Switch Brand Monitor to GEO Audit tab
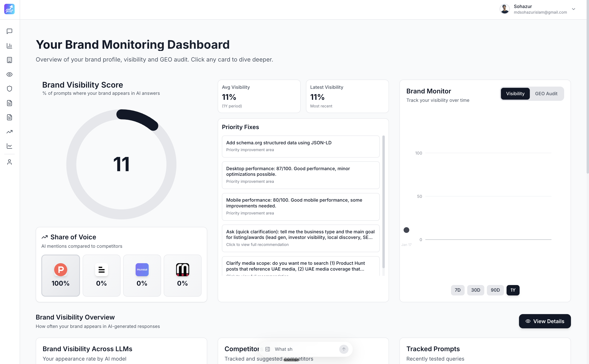 click(546, 94)
